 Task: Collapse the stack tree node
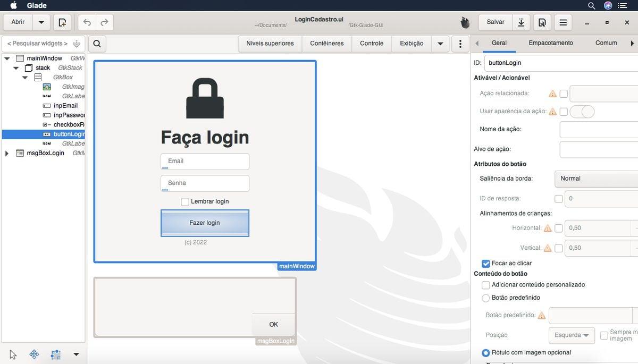tap(16, 68)
